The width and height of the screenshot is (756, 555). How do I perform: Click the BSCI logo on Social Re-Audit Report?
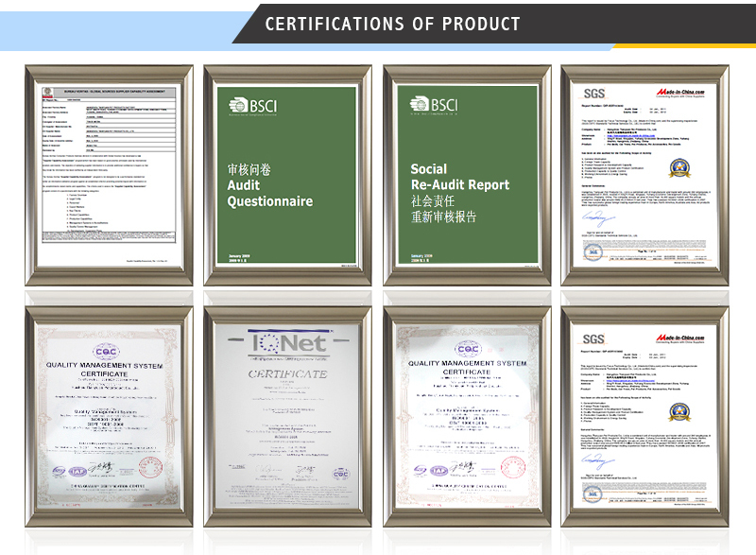coord(434,106)
